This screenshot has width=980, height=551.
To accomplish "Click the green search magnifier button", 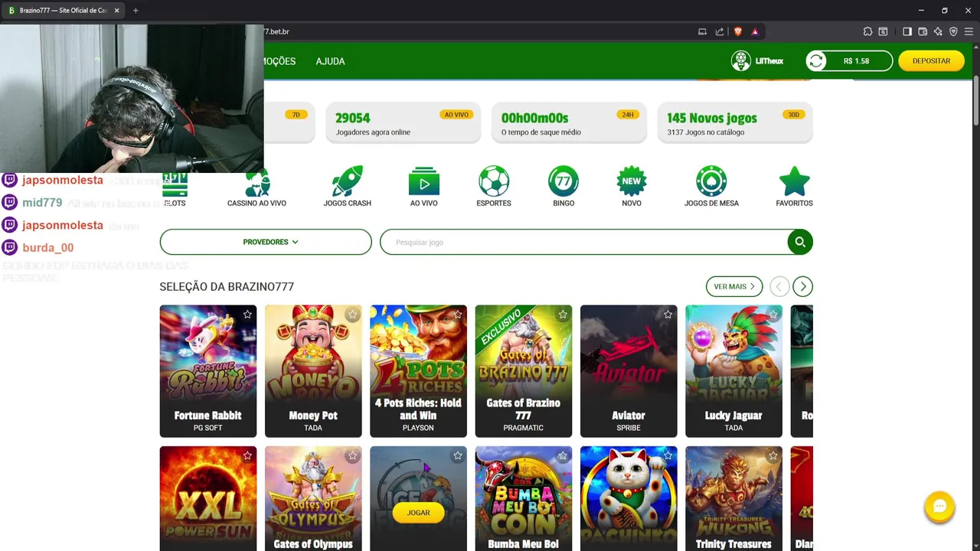I will 800,242.
